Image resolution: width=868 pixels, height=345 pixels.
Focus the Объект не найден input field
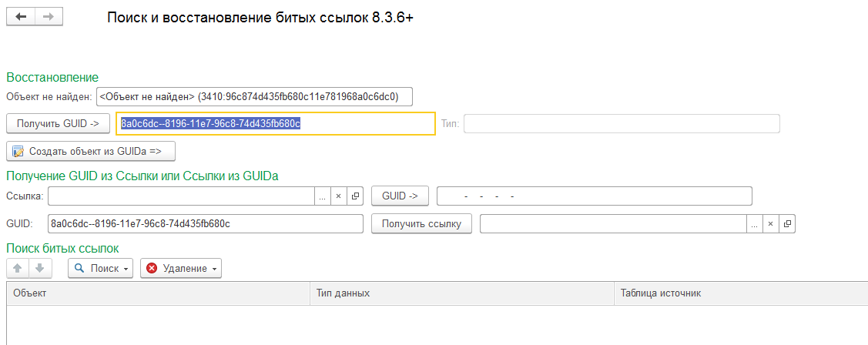pos(254,96)
